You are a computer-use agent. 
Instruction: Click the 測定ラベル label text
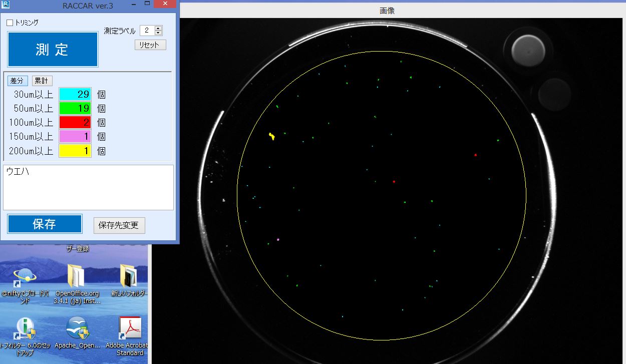tap(120, 31)
